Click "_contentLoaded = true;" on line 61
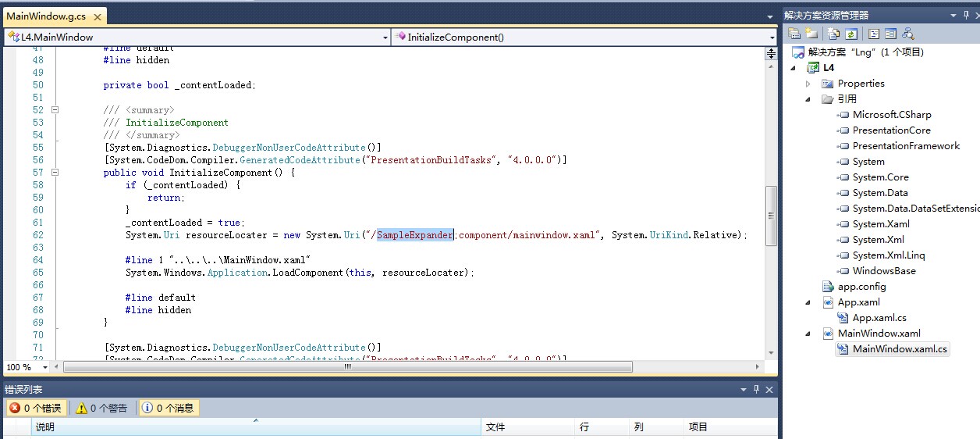This screenshot has height=439, width=980. [186, 223]
